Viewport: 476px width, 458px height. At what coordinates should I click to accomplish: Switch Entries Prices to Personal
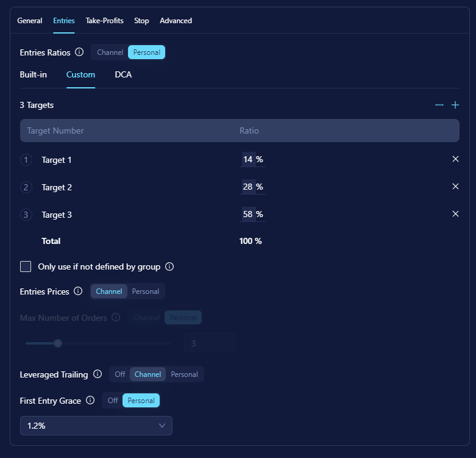pyautogui.click(x=146, y=292)
